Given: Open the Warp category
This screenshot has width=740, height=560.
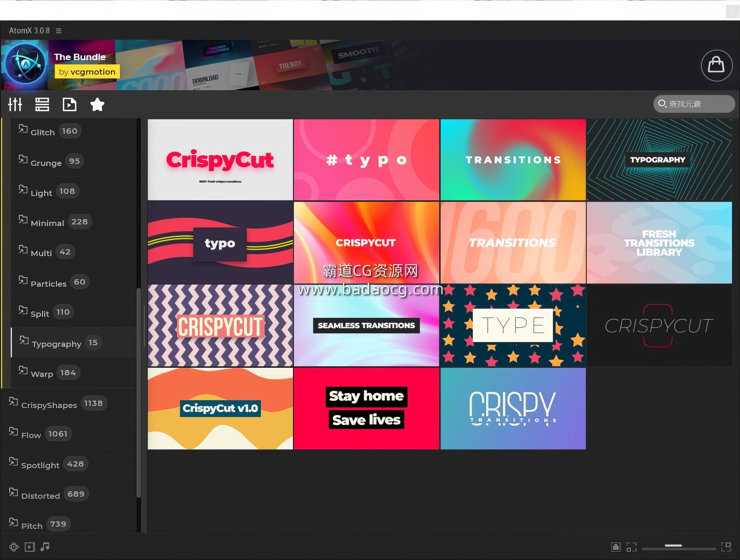Looking at the screenshot, I should tap(73, 373).
